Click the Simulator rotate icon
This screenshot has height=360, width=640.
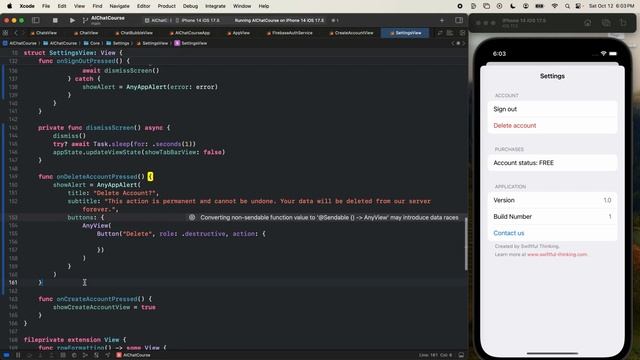pyautogui.click(x=623, y=23)
